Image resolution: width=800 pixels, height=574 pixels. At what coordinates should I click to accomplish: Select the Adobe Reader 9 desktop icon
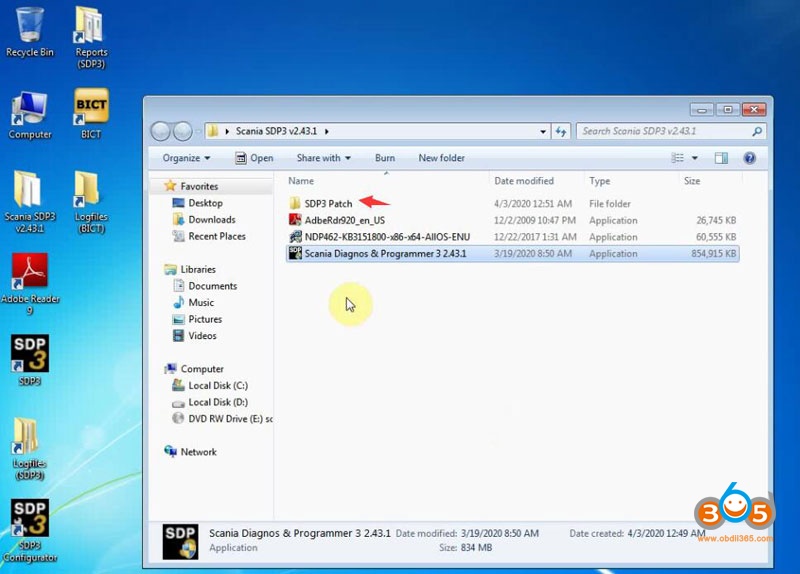click(30, 284)
